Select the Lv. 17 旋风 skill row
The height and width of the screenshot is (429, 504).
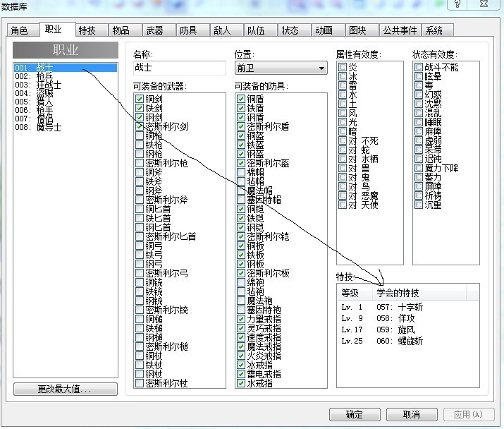[408, 330]
